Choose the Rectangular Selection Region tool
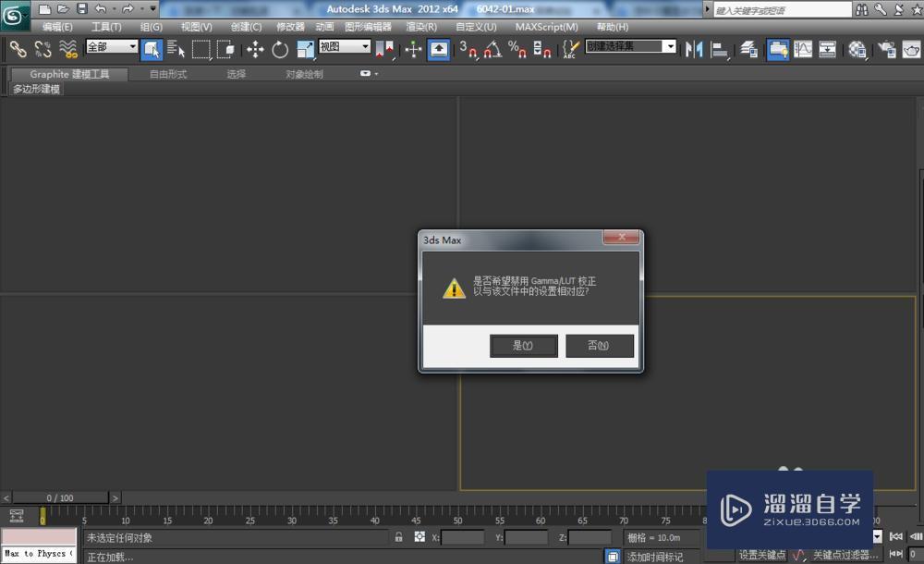This screenshot has width=924, height=564. (201, 50)
